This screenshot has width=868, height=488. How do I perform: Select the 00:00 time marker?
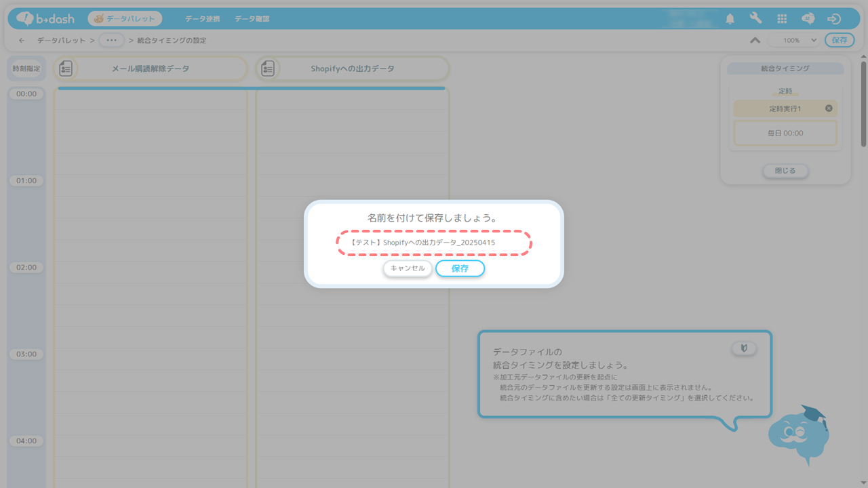click(26, 94)
